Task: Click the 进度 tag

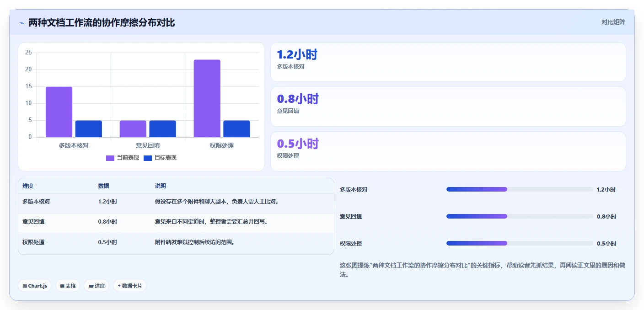Action: click(97, 286)
